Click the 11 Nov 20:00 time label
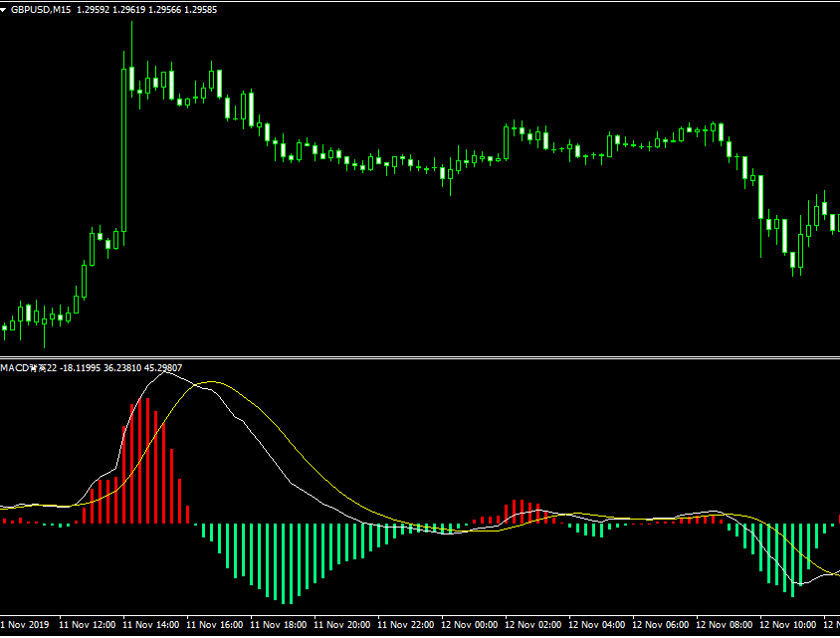 (x=342, y=625)
